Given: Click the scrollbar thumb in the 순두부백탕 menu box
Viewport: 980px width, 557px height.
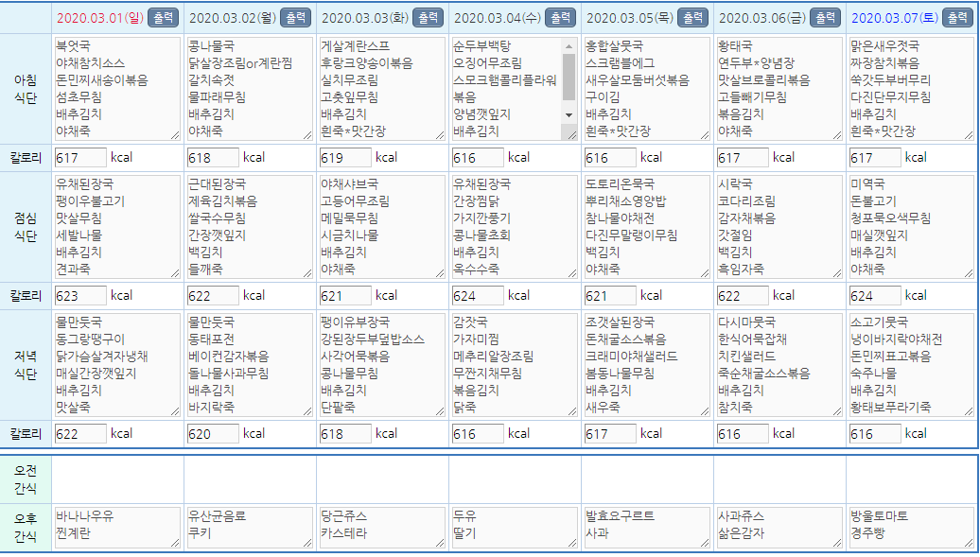Looking at the screenshot, I should 569,78.
